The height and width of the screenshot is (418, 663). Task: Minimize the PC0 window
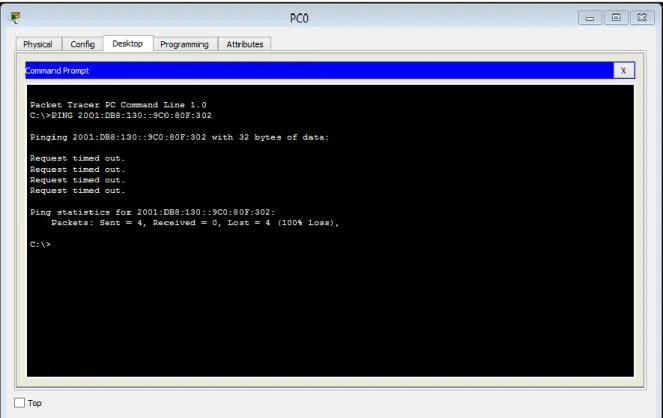click(x=590, y=18)
